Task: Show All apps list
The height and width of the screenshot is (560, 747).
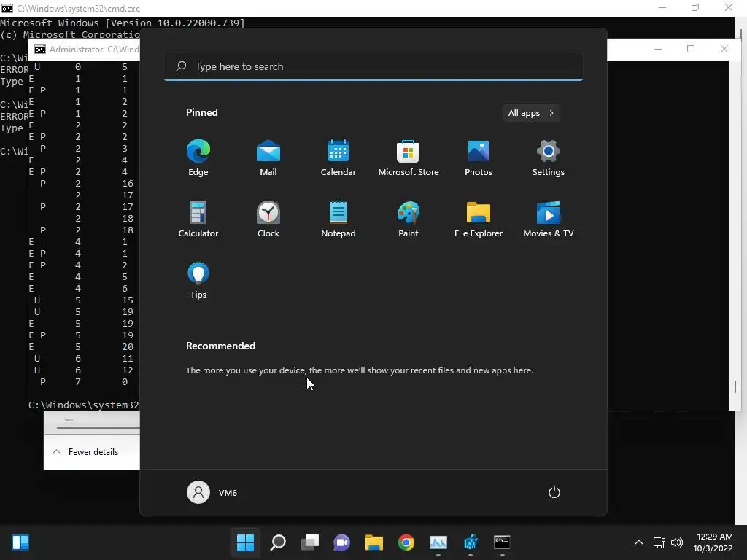Action: point(531,113)
